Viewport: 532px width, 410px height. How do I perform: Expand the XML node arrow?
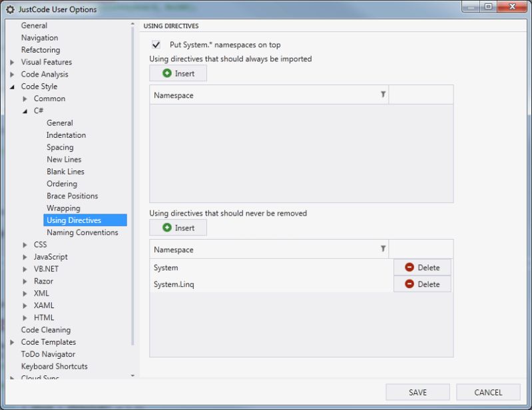pos(25,294)
